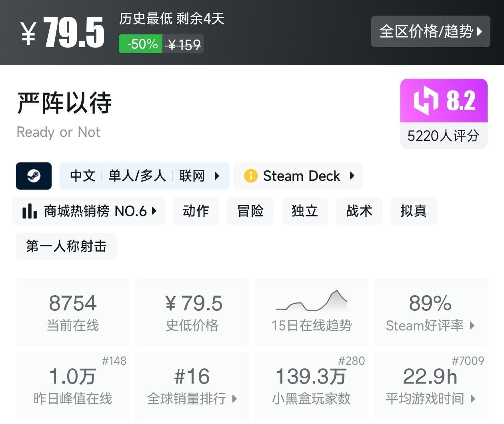Expand the 中文 单人/多人 联网 details
This screenshot has height=424, width=504.
144,176
